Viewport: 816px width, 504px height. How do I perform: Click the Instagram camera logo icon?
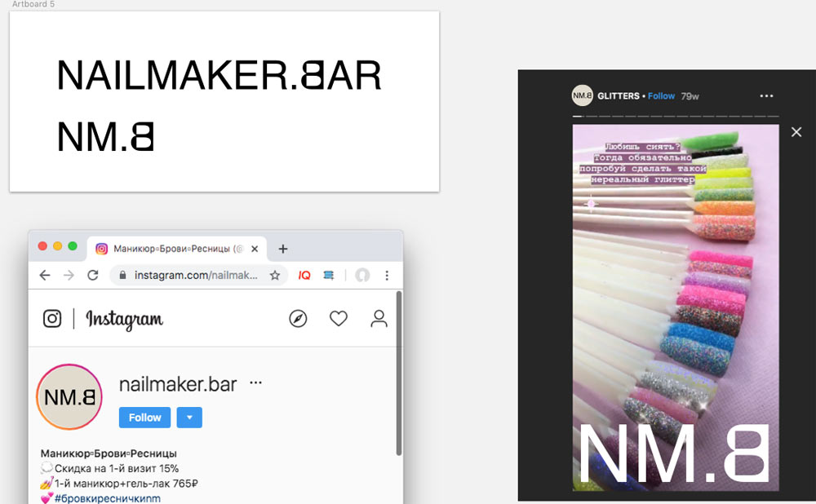coord(52,319)
